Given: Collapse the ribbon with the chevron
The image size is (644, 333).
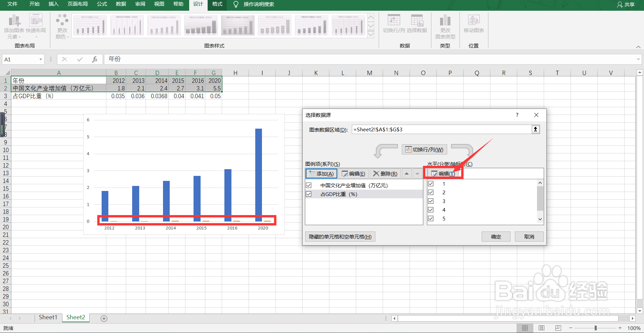Looking at the screenshot, I should pyautogui.click(x=638, y=47).
